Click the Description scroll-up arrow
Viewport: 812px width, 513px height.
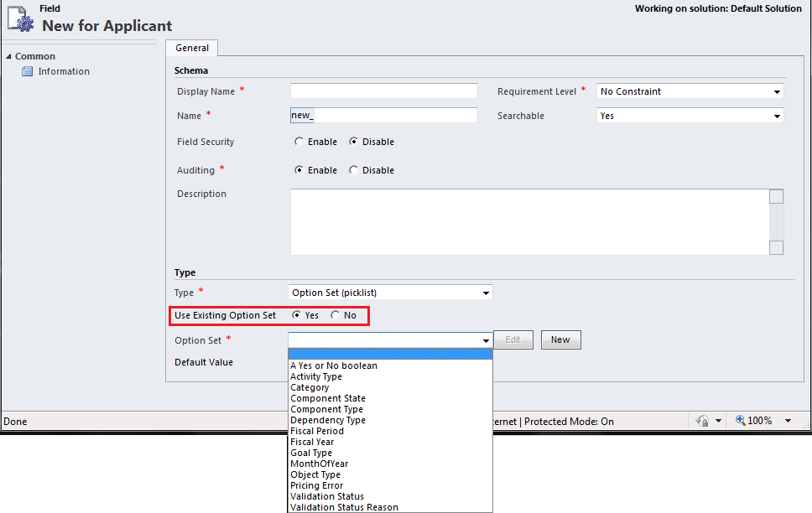coord(776,195)
